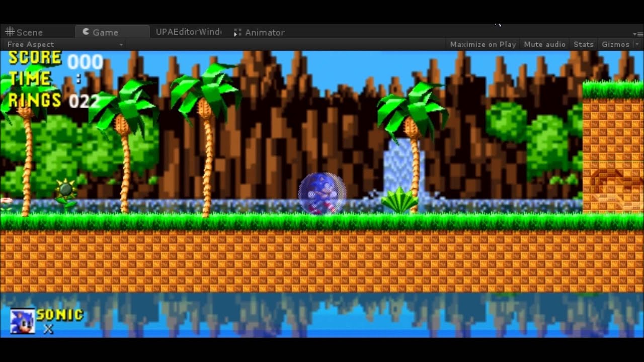Image resolution: width=644 pixels, height=362 pixels.
Task: Open the panel options menu icon
Action: (x=639, y=34)
